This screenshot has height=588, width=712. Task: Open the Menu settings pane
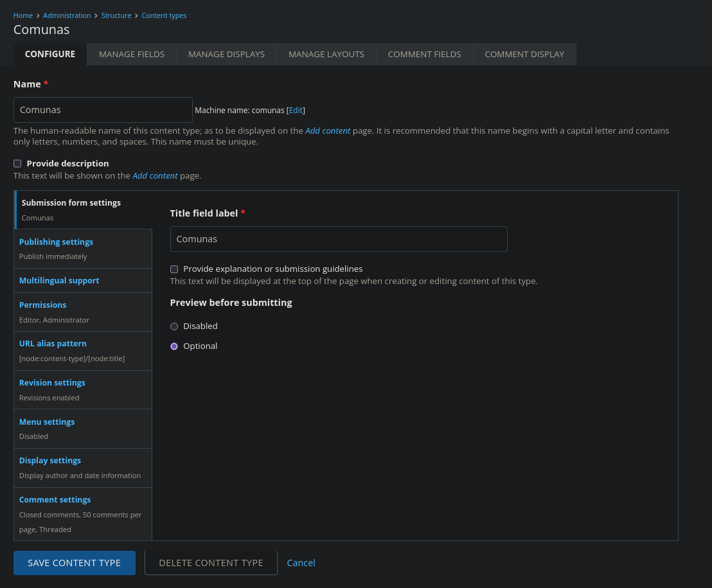click(47, 422)
